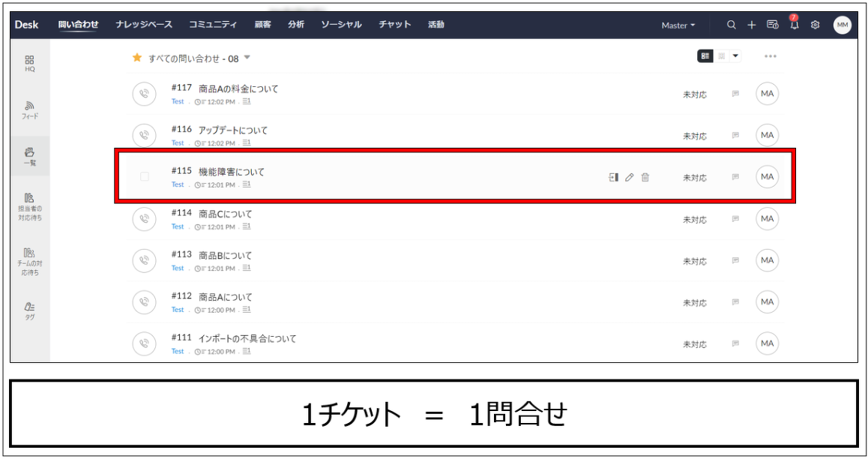The image size is (868, 459).
Task: Click the trash icon on ticket #115
Action: coord(645,178)
